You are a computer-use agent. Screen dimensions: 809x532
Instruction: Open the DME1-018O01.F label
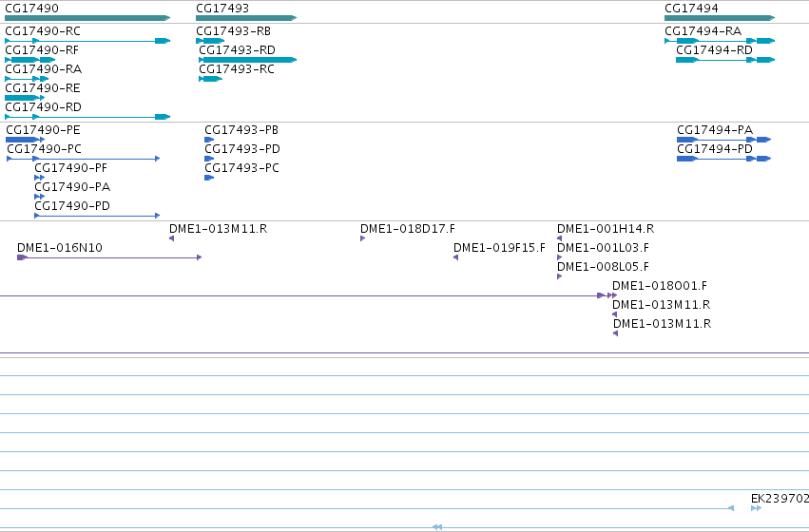[660, 286]
